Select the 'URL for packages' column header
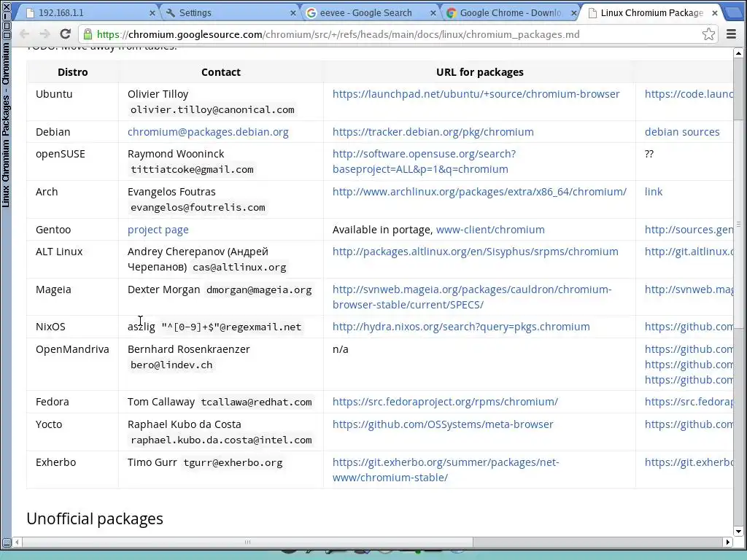 tap(480, 72)
